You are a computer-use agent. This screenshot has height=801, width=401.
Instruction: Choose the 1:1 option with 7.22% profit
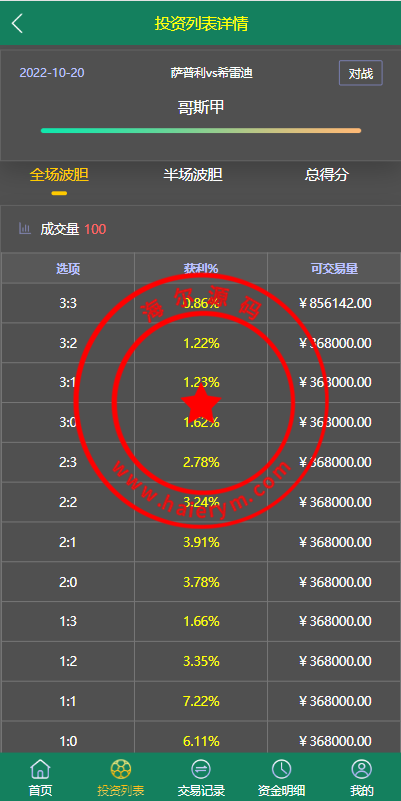point(201,701)
